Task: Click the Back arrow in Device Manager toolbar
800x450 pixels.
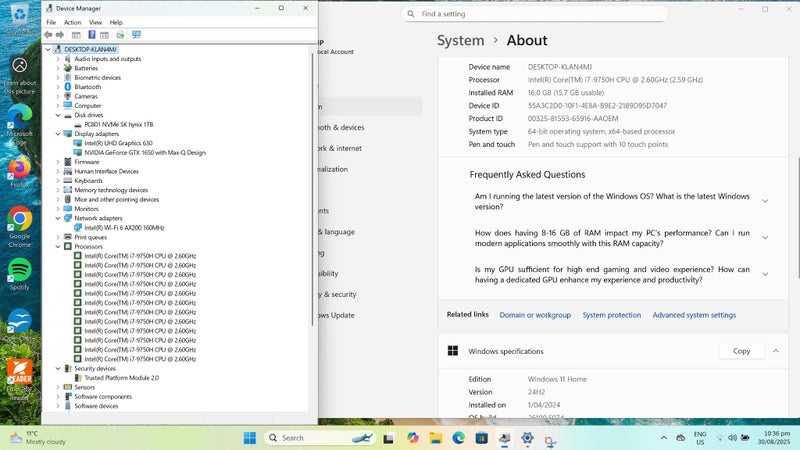Action: [48, 35]
